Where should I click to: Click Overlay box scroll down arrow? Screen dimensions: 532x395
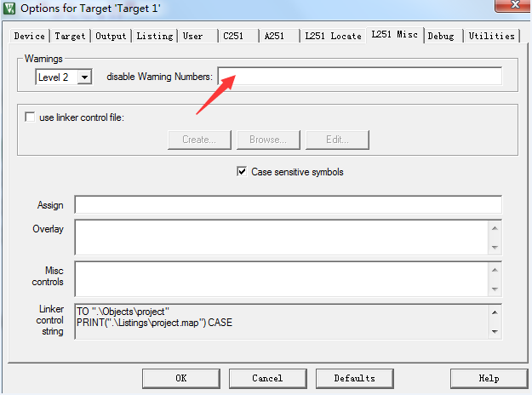coord(495,248)
